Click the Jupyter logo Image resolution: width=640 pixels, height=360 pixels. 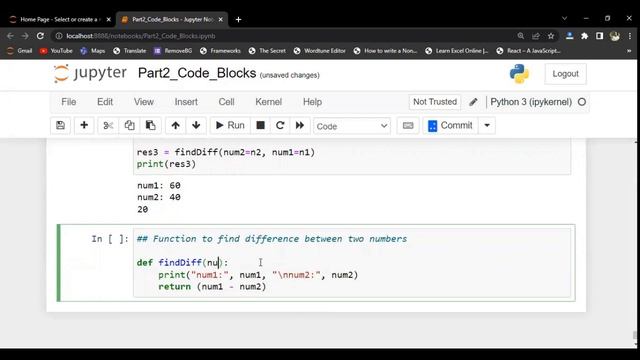90,73
